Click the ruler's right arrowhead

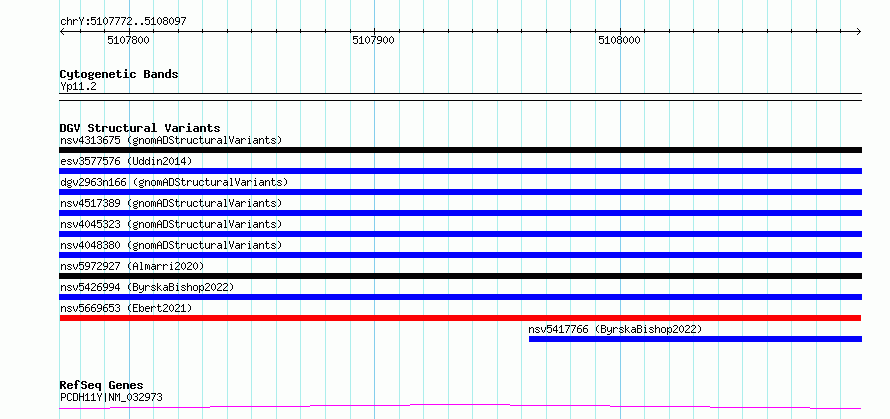[x=859, y=31]
